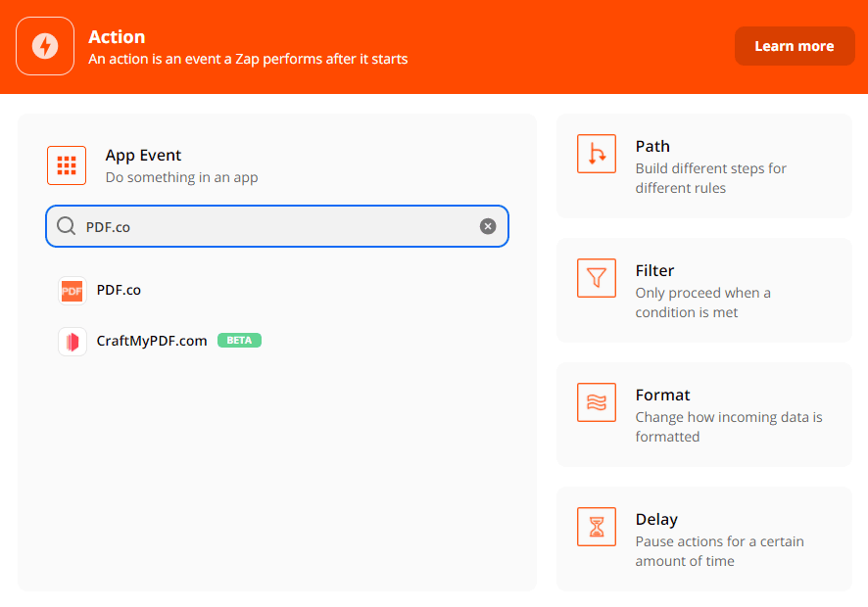868x607 pixels.
Task: Click the CraftMyPDF.com app logo
Action: click(x=72, y=341)
